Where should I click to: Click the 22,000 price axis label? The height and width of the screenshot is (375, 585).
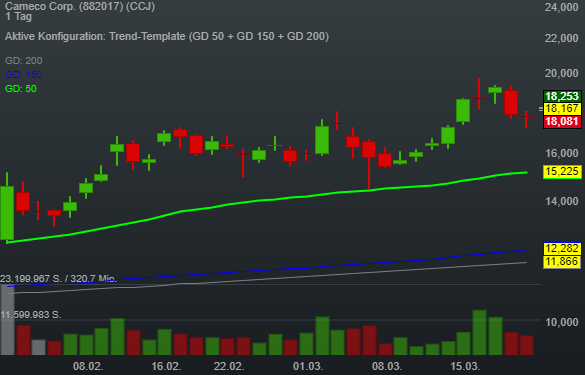[561, 38]
